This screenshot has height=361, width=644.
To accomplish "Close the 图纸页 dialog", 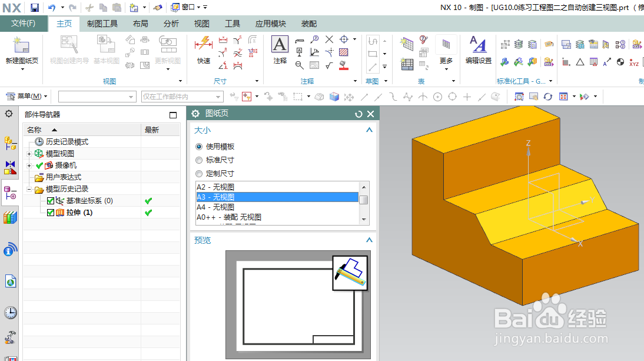I will (370, 114).
